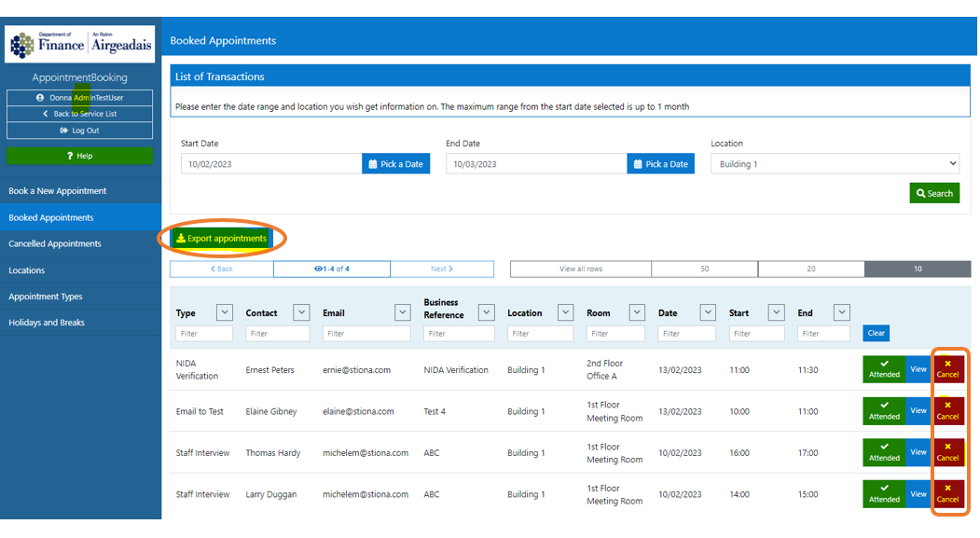Open the Date column sort dropdown
Screen dimensions: 980x538
click(708, 312)
